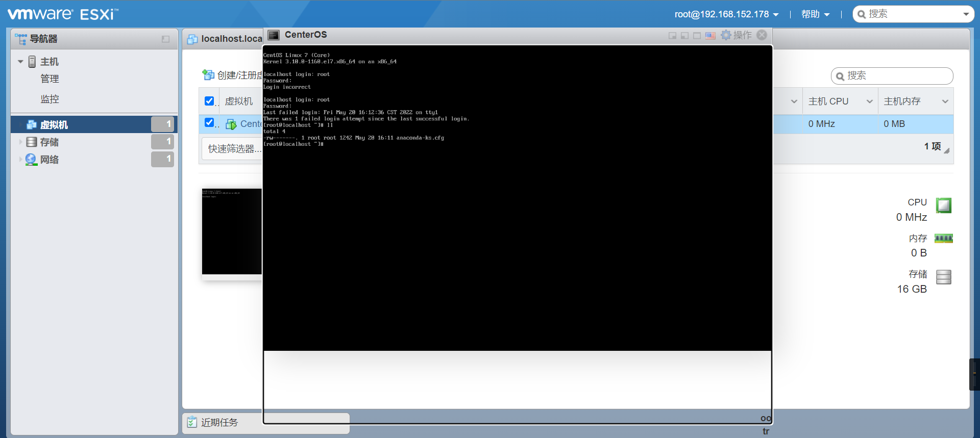Click the localhost breadcrumb title
The height and width of the screenshot is (438, 980).
232,39
